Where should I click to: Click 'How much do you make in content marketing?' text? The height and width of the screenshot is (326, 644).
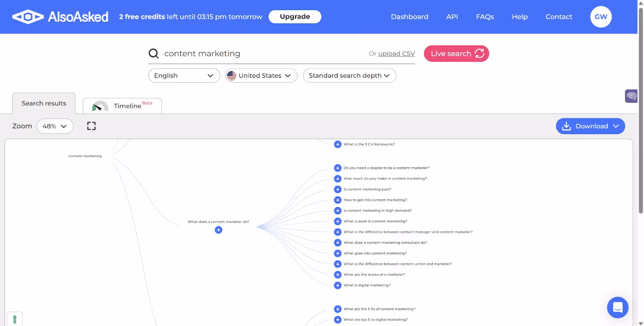point(385,179)
